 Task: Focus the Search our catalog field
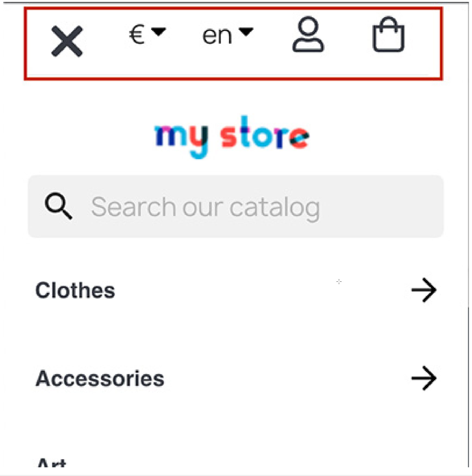click(236, 206)
